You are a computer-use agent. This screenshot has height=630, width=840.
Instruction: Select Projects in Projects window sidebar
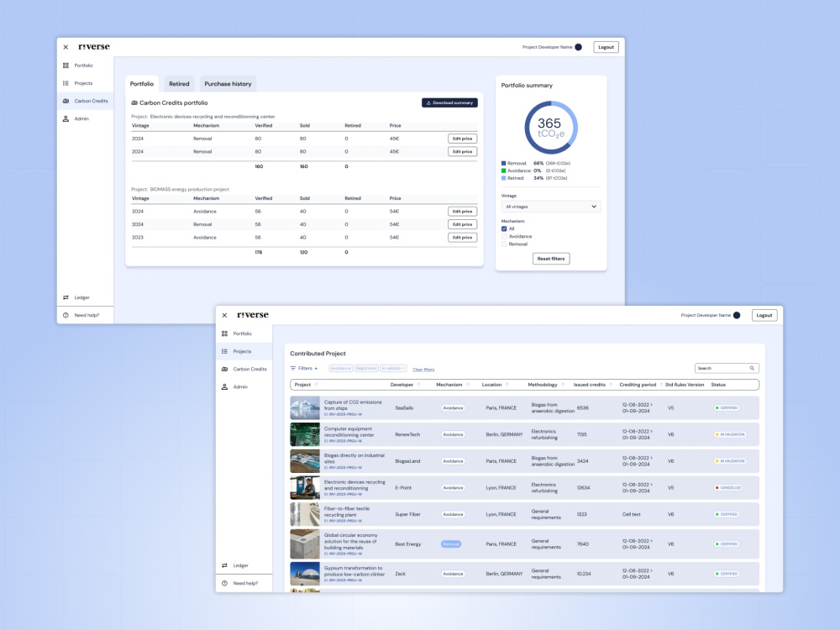coord(242,351)
